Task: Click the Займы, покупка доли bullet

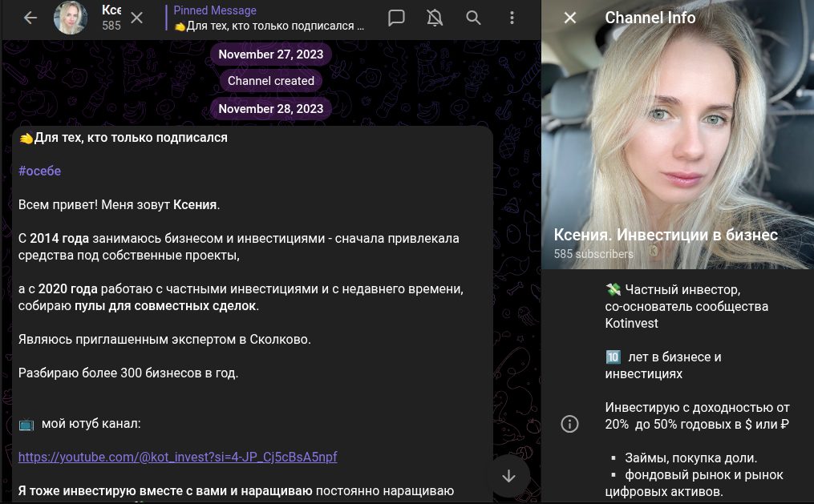Action: pos(691,458)
